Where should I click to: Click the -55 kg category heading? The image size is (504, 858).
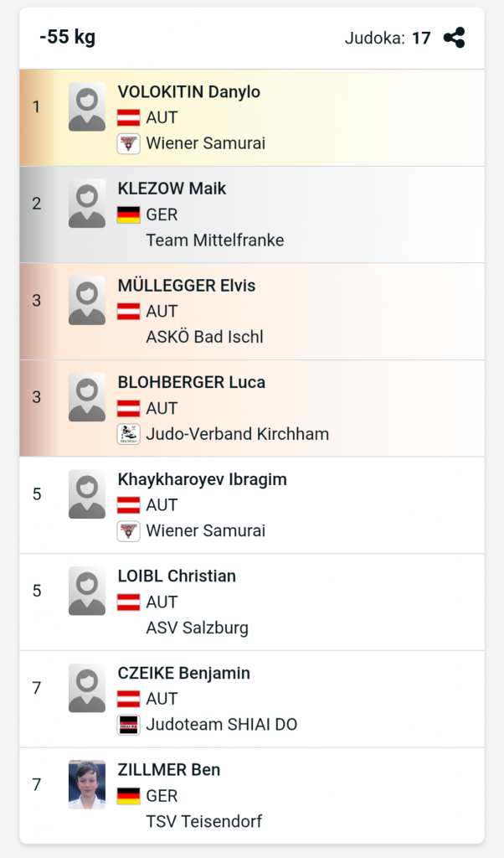click(x=67, y=38)
